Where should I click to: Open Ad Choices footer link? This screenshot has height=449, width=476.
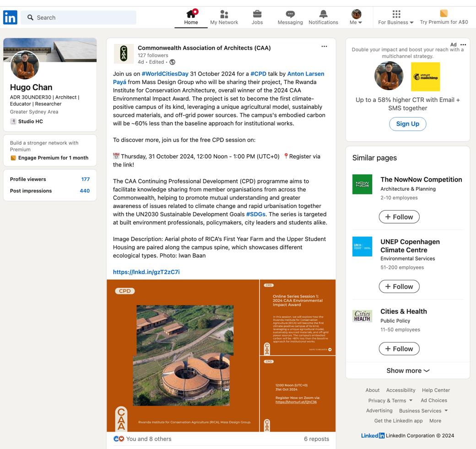tap(433, 400)
